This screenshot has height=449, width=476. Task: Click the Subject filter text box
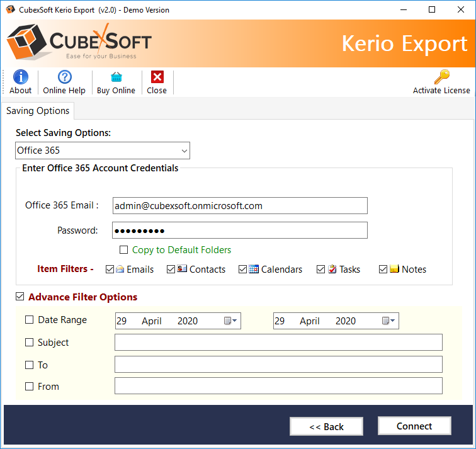[278, 343]
